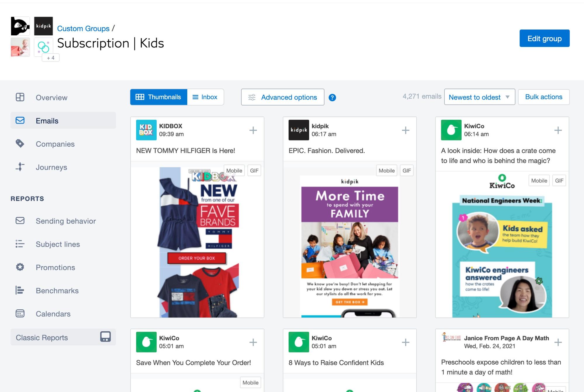
Task: Add KiwiCo crate email with plus icon
Action: click(x=558, y=130)
